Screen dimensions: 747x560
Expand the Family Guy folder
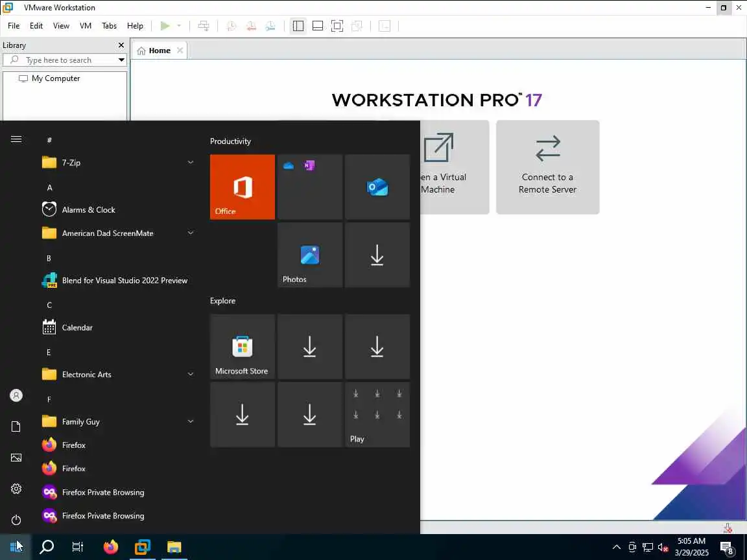[x=117, y=421]
